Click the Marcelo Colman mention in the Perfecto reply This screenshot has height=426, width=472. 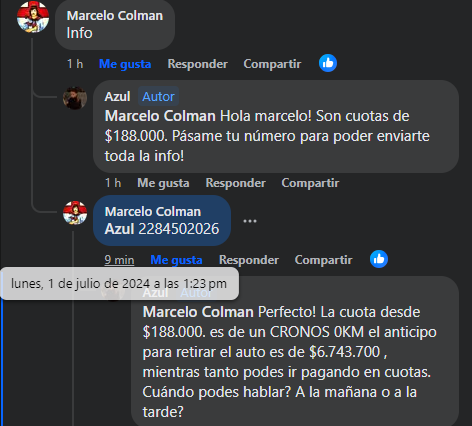pos(198,312)
